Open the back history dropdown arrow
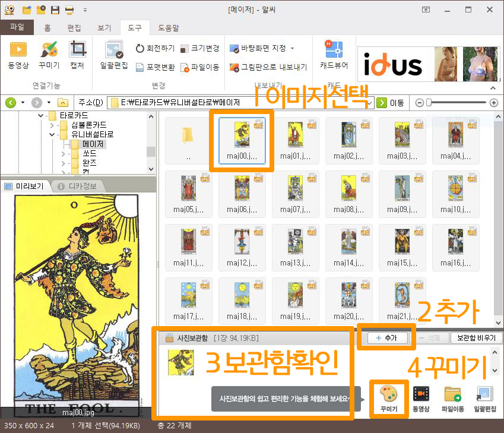Screen dimensions: 504x433 click(x=23, y=103)
